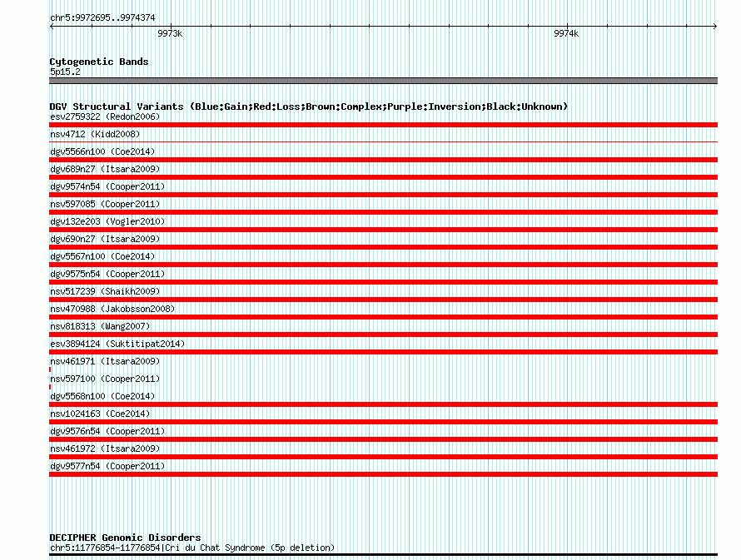
Task: Open the nsv818313 (Wang2007) entry
Action: click(x=100, y=326)
